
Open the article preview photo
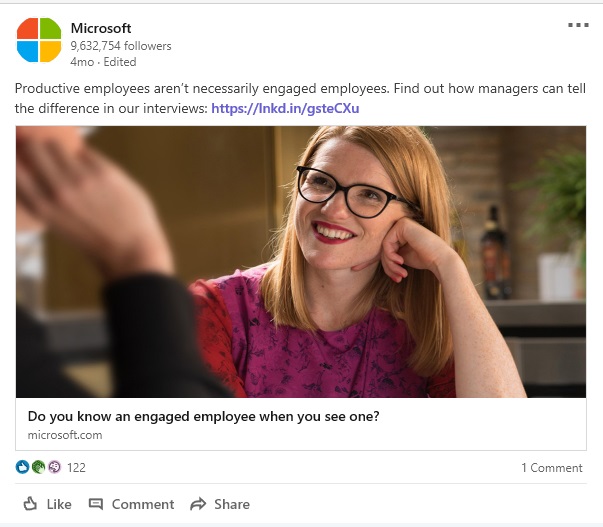[301, 262]
